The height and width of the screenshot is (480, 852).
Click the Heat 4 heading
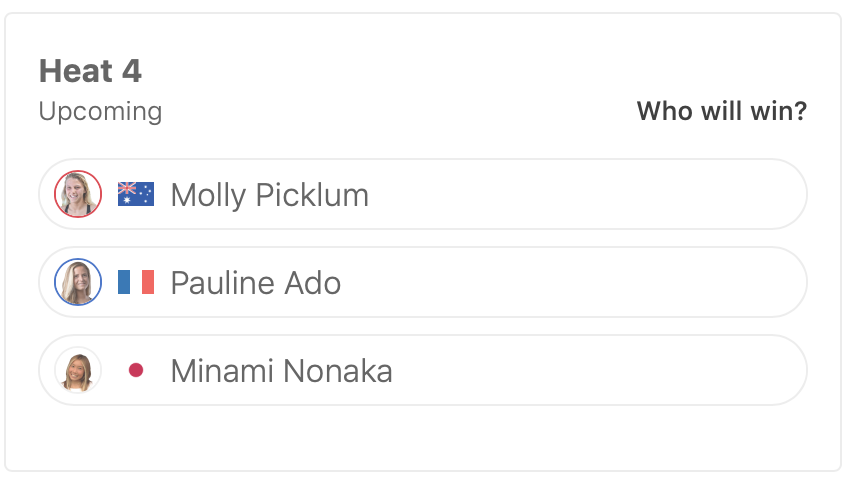pos(90,71)
